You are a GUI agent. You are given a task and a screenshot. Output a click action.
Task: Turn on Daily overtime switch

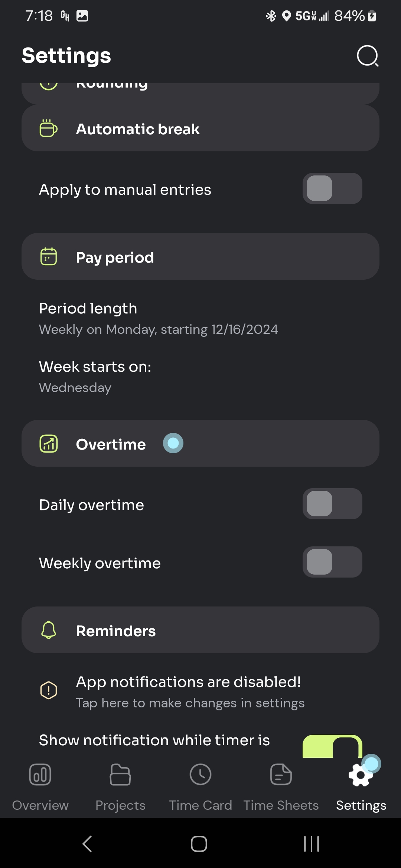[332, 504]
